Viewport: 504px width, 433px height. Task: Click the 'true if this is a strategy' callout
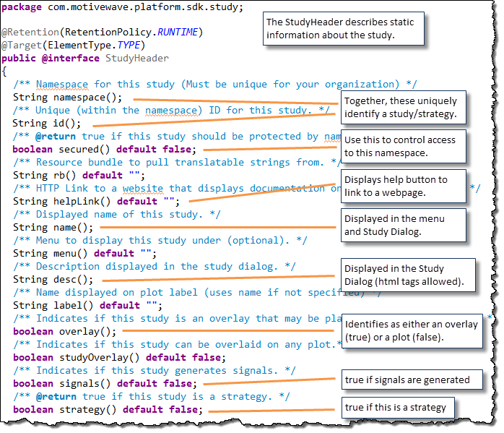point(396,408)
